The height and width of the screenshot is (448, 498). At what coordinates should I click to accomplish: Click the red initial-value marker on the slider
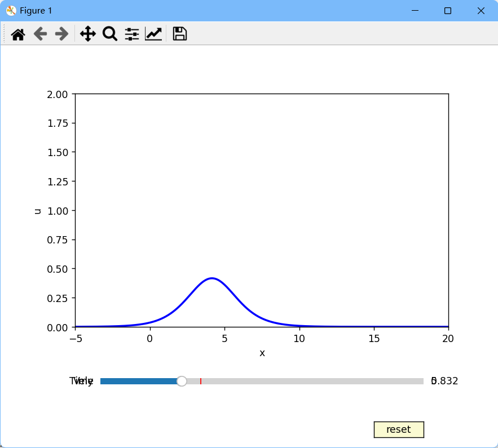[201, 382]
